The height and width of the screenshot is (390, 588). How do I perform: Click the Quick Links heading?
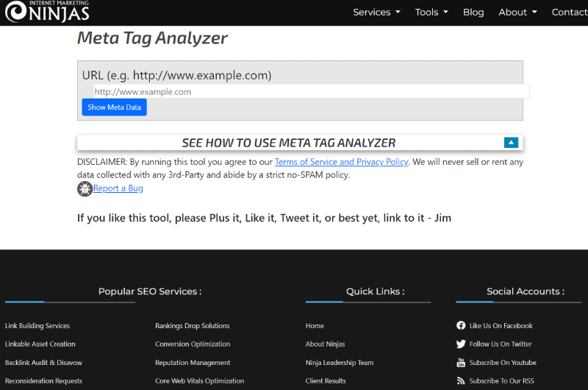[x=376, y=291]
